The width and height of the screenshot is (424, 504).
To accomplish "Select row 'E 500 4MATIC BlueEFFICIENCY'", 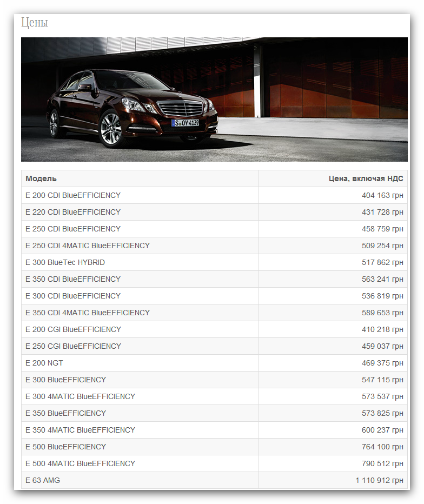I will point(214,463).
